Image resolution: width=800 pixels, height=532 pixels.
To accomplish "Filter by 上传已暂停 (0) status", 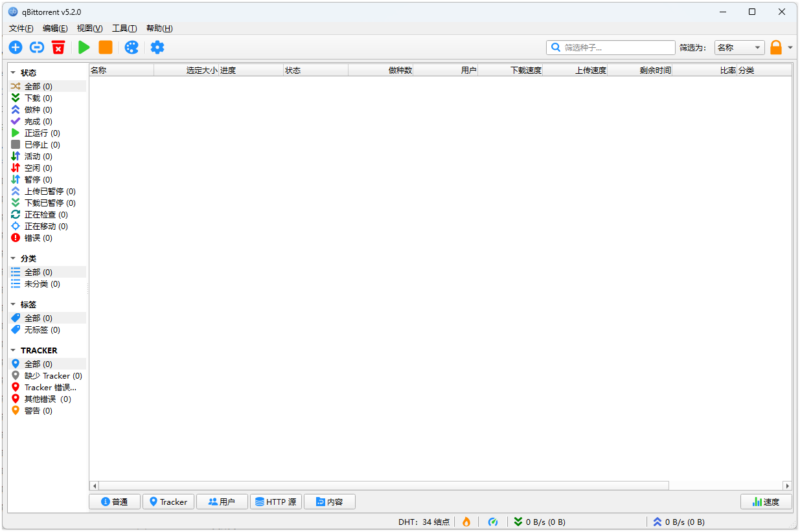I will (47, 191).
